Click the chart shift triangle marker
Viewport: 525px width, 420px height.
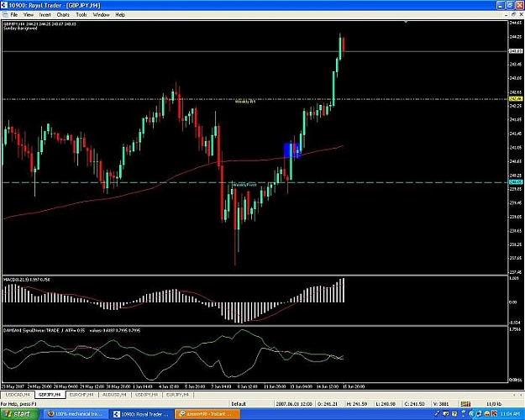[x=406, y=22]
